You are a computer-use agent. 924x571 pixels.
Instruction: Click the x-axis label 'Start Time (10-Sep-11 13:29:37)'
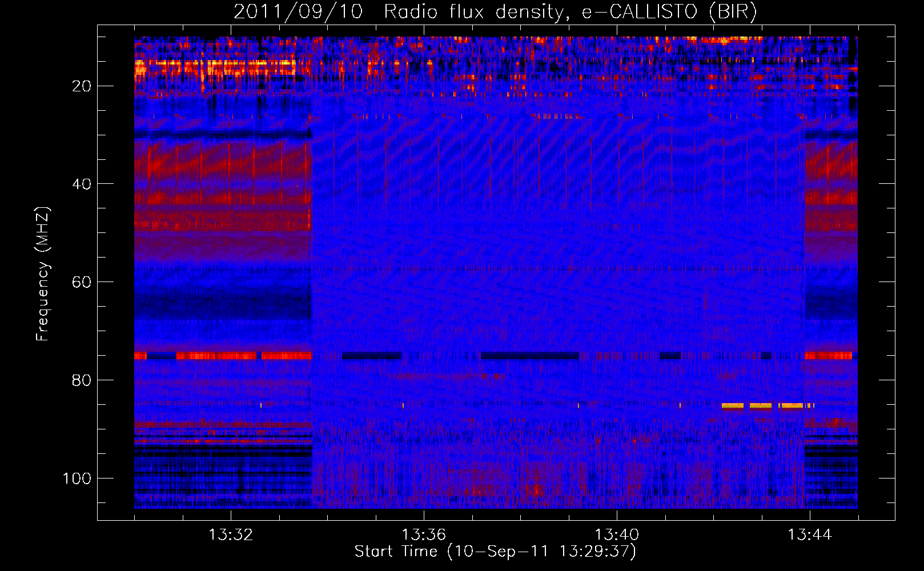tap(495, 552)
